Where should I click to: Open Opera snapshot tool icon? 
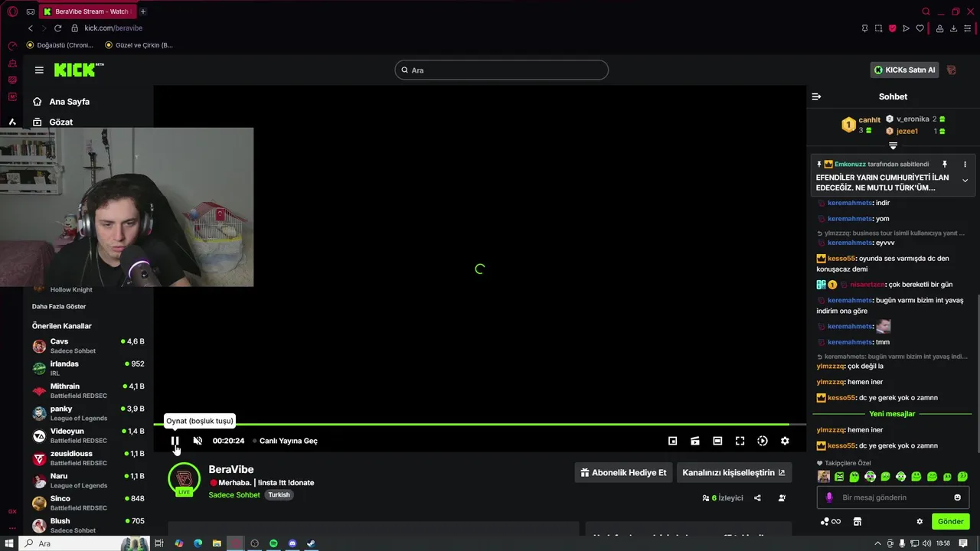point(878,28)
